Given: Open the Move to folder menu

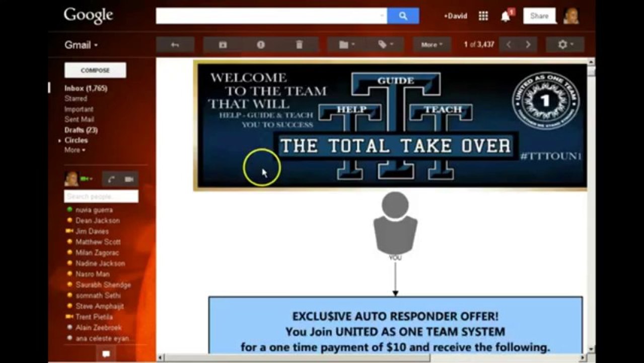Looking at the screenshot, I should coord(346,44).
